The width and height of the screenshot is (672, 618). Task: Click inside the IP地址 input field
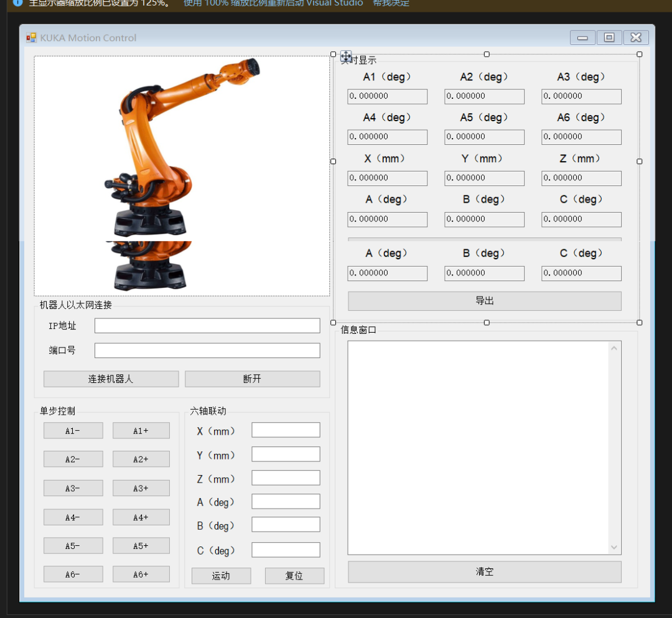[207, 325]
